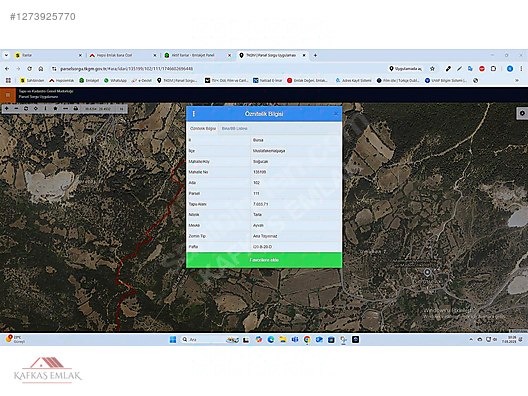
Task: Open File Explorer from the taskbar
Action: coord(283,339)
